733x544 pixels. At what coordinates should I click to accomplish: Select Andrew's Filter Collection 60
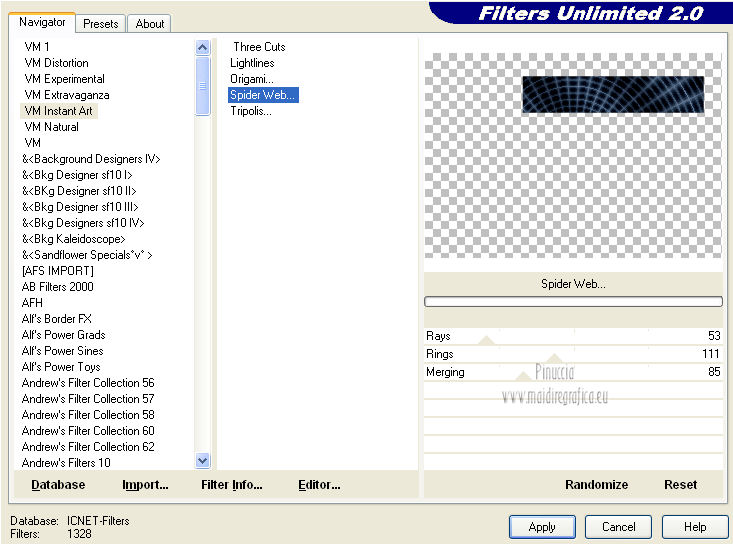click(88, 430)
